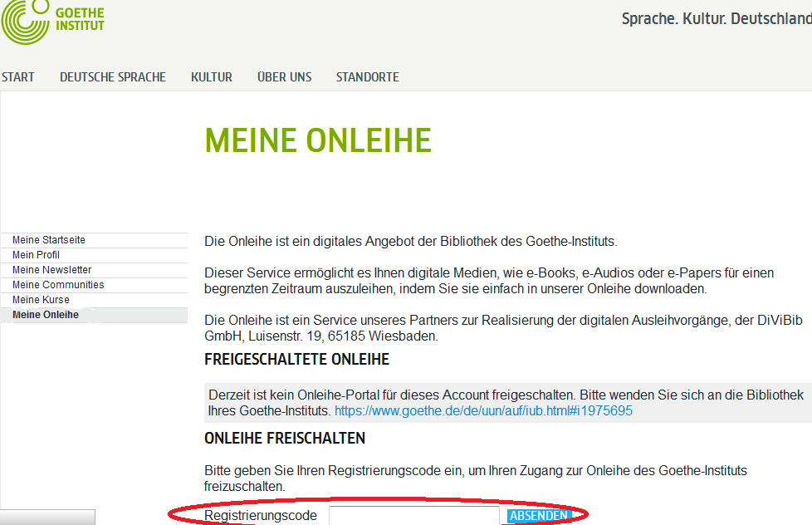The width and height of the screenshot is (812, 525).
Task: Open the START navigation item
Action: click(x=18, y=77)
